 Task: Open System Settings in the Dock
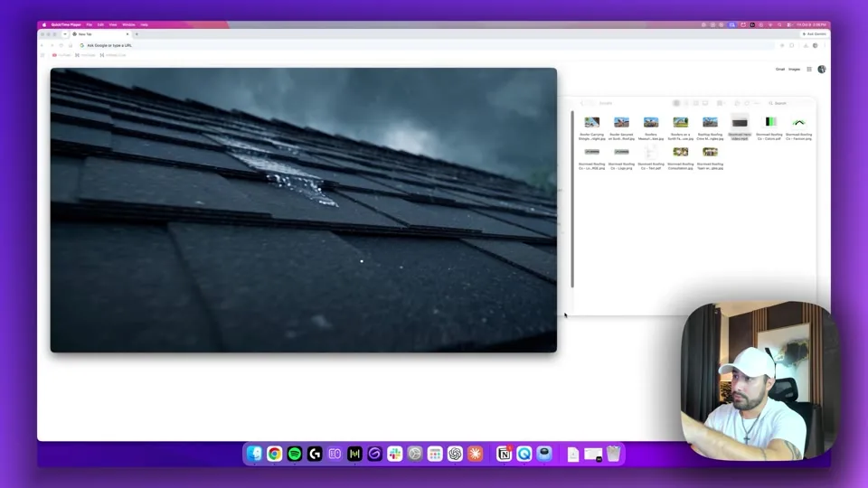click(x=415, y=454)
